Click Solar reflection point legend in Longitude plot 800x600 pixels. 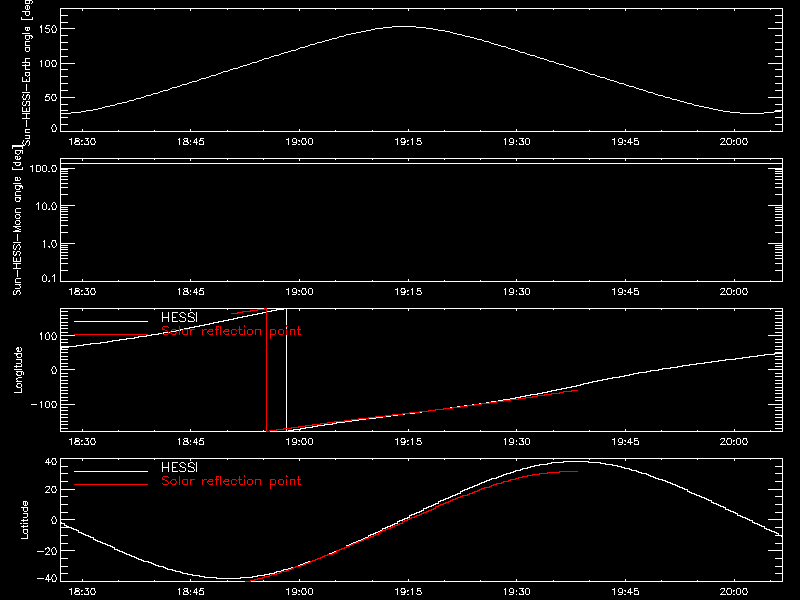[x=231, y=331]
